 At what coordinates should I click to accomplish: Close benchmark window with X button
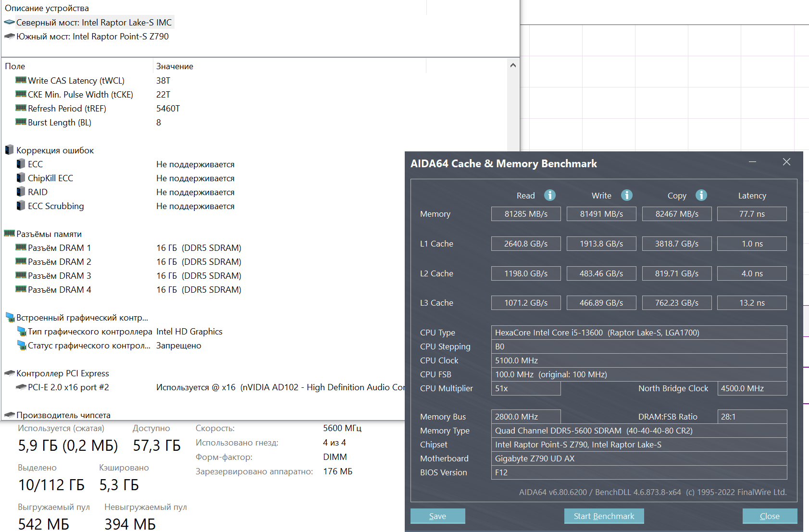pyautogui.click(x=786, y=162)
